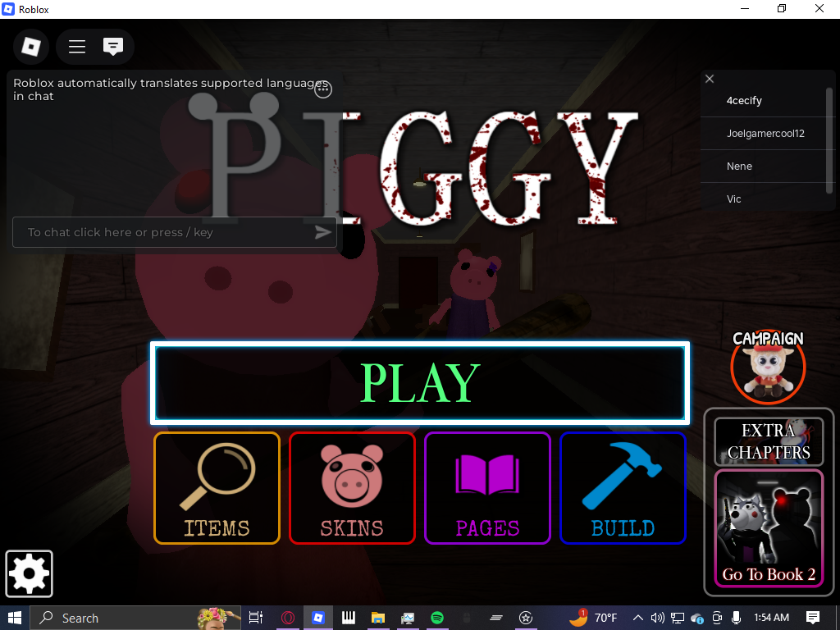Click Go To Book 2 thumbnail

click(769, 528)
